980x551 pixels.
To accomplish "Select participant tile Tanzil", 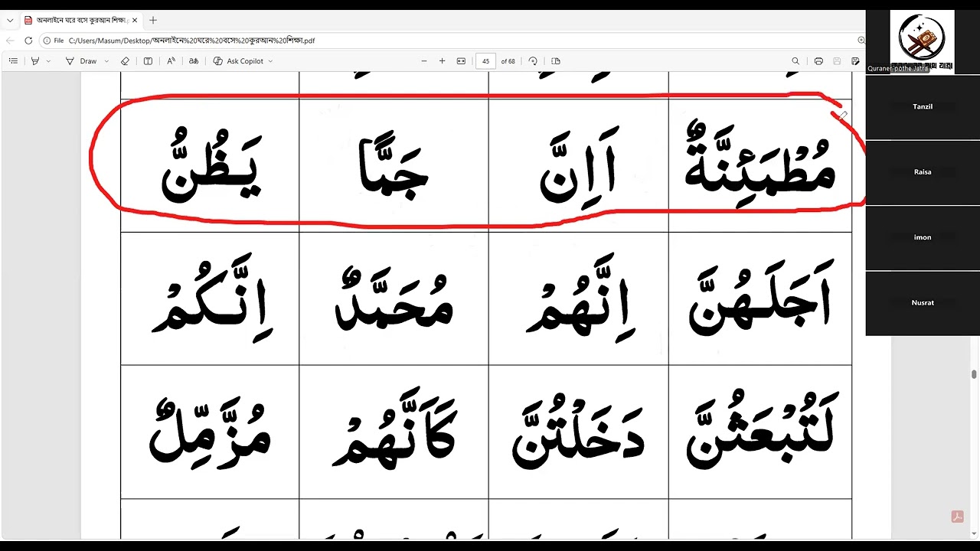I will click(x=923, y=107).
